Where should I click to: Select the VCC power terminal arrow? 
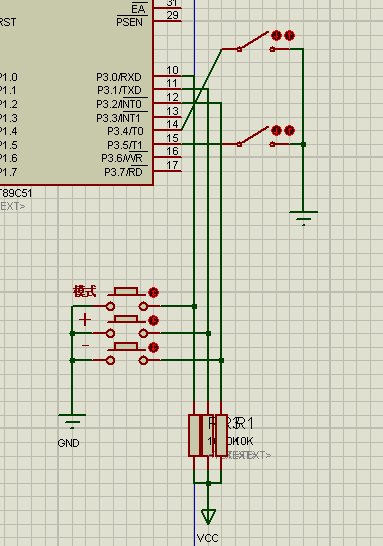click(208, 516)
